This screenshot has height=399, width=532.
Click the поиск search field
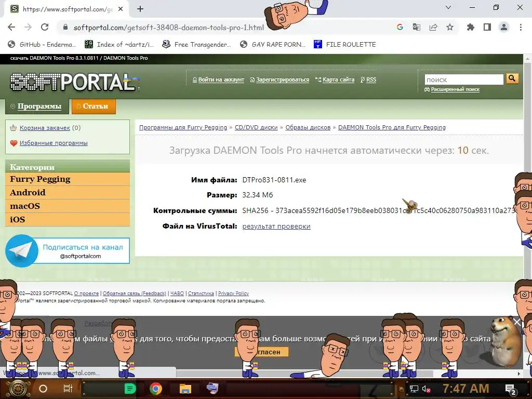[x=464, y=79]
